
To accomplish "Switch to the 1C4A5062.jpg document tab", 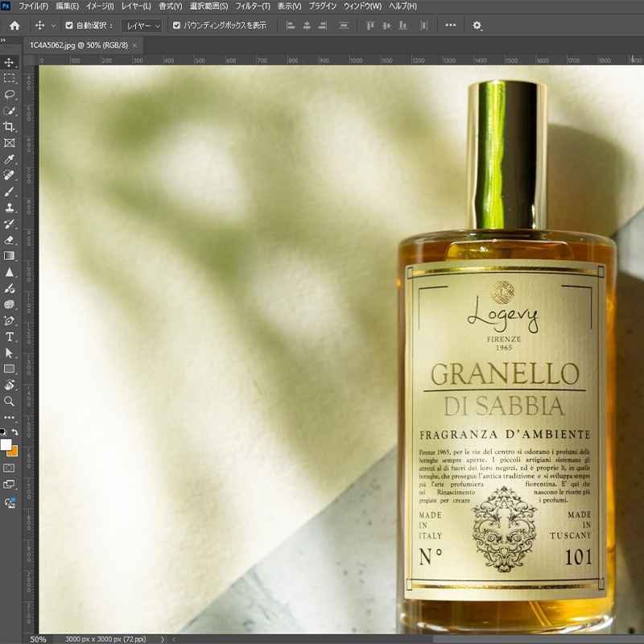I will (x=78, y=46).
